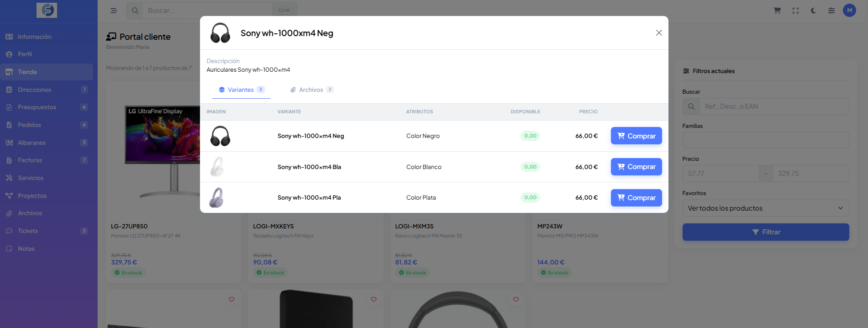Switch to the Archivos tab in dialog

(x=312, y=90)
